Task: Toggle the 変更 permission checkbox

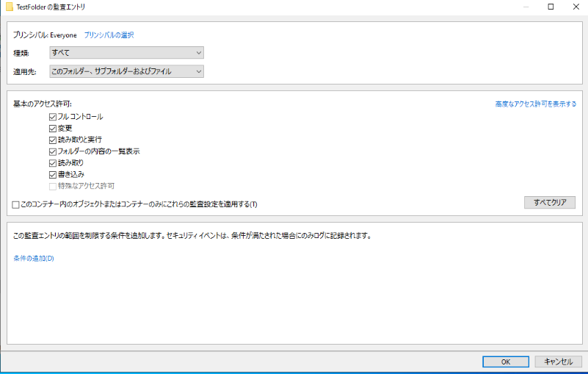Action: coord(53,128)
